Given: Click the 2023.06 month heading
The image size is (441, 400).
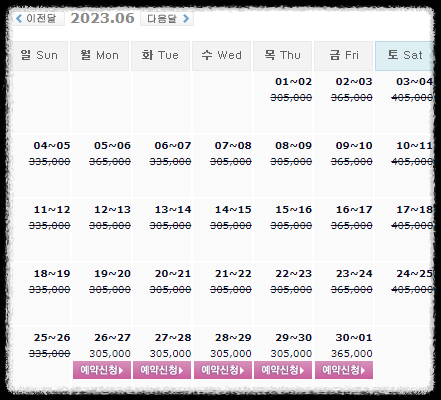Looking at the screenshot, I should 102,18.
